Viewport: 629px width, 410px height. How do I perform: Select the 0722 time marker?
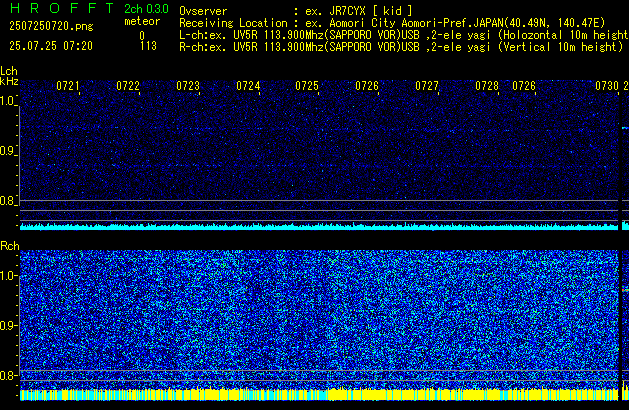tap(128, 86)
